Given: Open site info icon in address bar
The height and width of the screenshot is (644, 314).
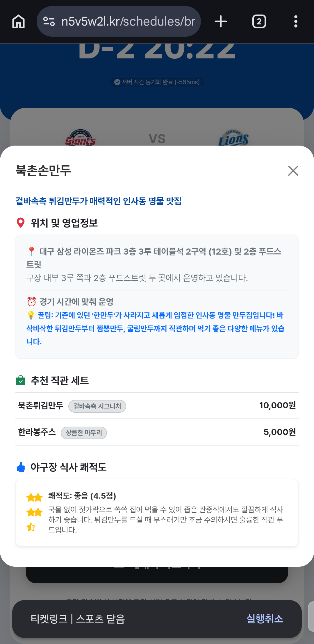Looking at the screenshot, I should [x=49, y=22].
